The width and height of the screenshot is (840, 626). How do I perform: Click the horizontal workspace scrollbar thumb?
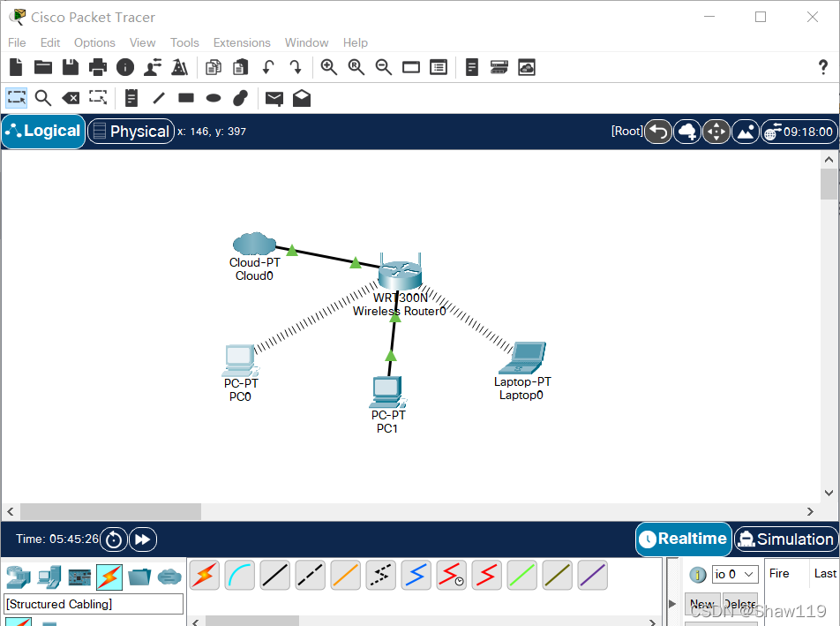click(x=110, y=512)
